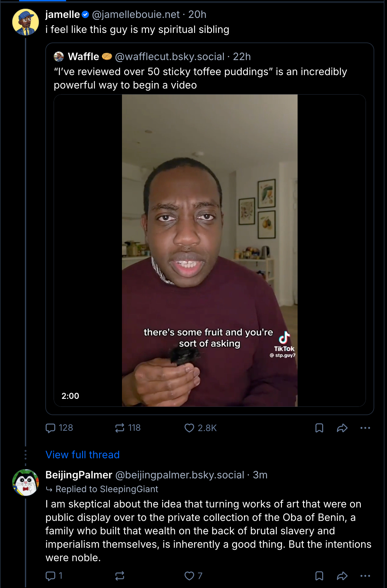Share BeijingPalmer's post
This screenshot has height=588, width=387.
pyautogui.click(x=342, y=576)
